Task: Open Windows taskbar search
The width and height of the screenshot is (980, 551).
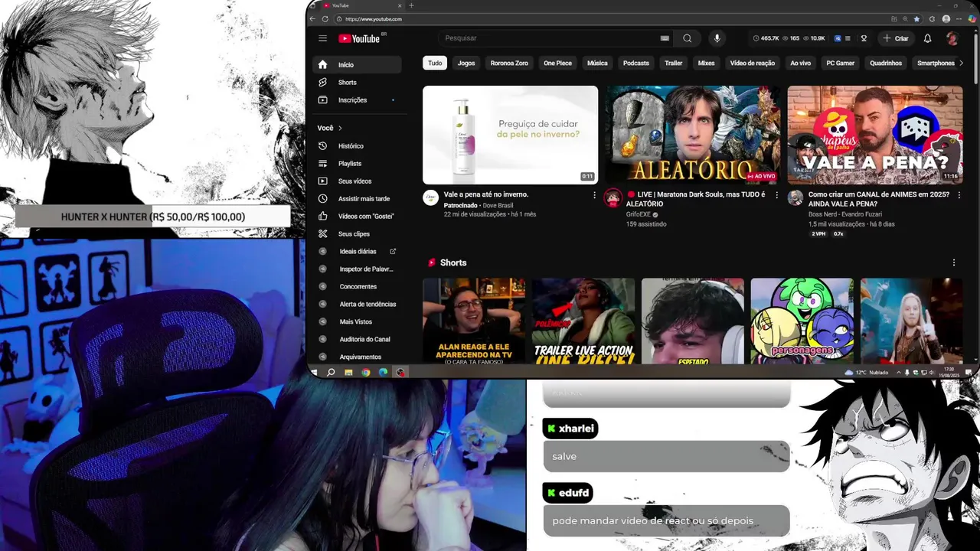Action: [x=331, y=373]
